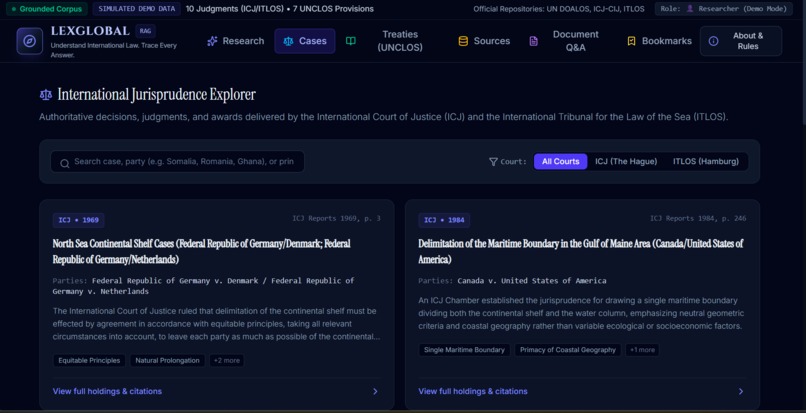The image size is (806, 413).
Task: Click the Cases scales icon in nav
Action: (288, 41)
